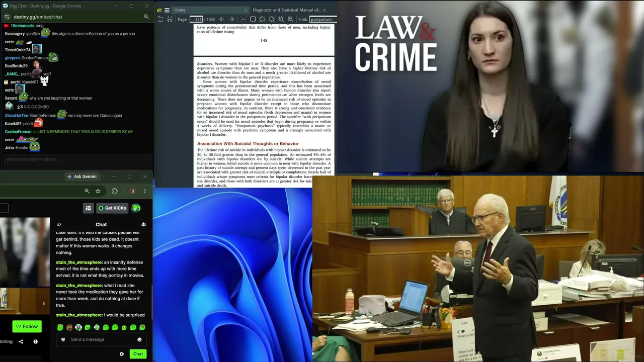Viewport: 644px width, 362px height.
Task: Click username John in Dgg chat
Action: (9, 148)
